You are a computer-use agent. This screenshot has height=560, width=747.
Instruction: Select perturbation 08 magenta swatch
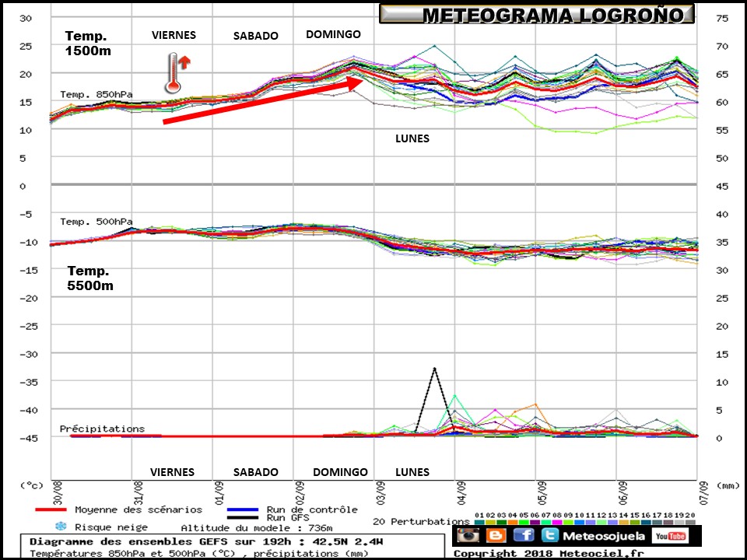click(557, 523)
